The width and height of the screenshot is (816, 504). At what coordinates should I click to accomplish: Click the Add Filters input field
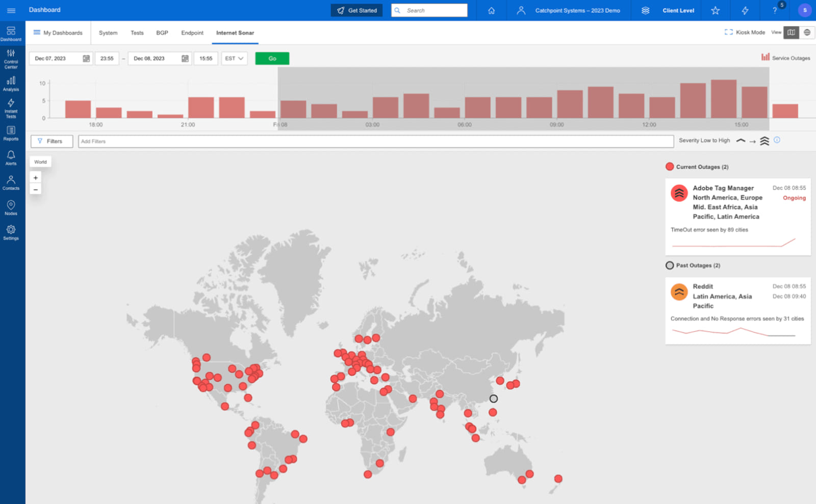point(376,141)
